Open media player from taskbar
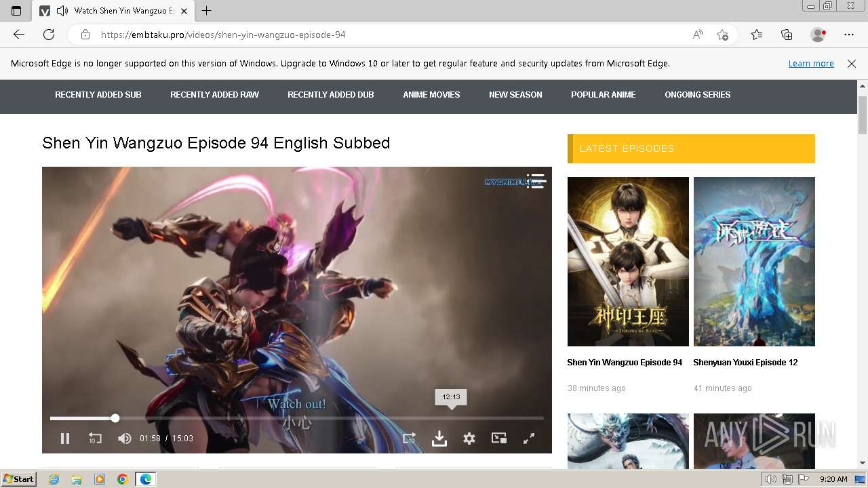The width and height of the screenshot is (868, 488). [100, 479]
